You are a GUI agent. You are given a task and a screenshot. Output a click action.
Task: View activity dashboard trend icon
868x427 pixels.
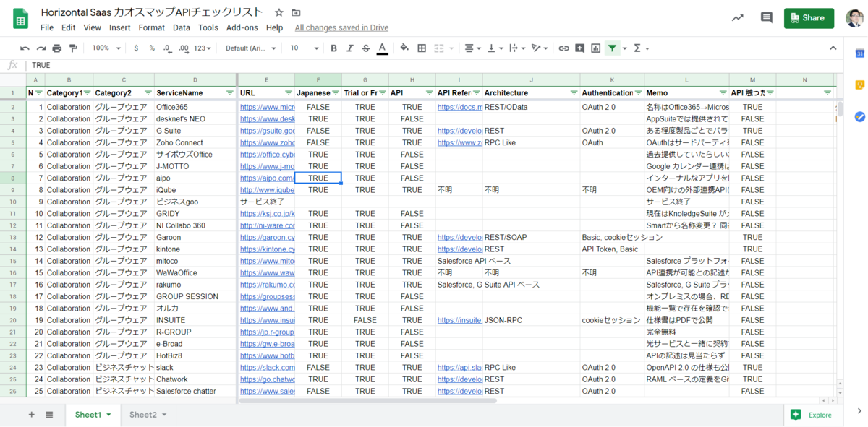click(x=737, y=18)
